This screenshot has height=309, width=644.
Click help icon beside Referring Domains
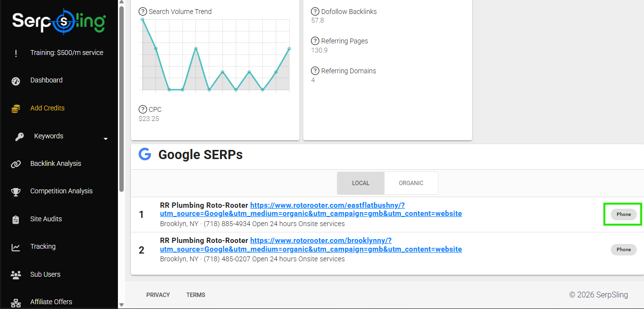click(315, 71)
